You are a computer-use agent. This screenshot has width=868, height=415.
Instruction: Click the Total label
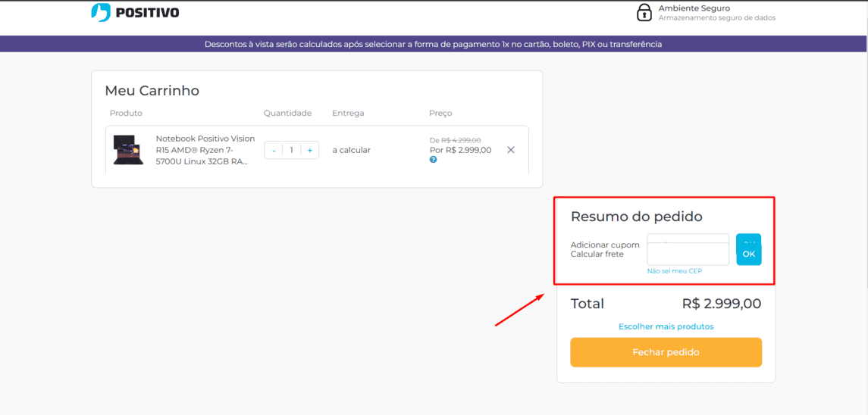tap(588, 304)
